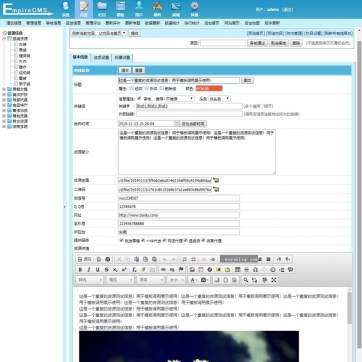Click the orange title color field

coord(209,89)
